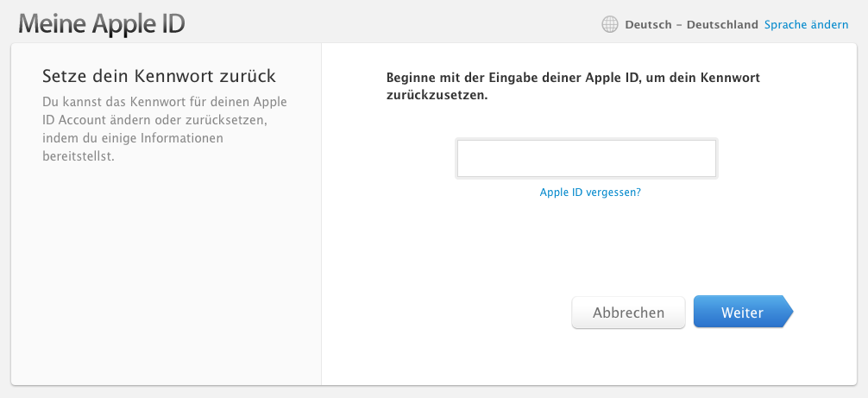
Task: Click the 'Setze dein Kennwort zurück' heading
Action: [159, 76]
